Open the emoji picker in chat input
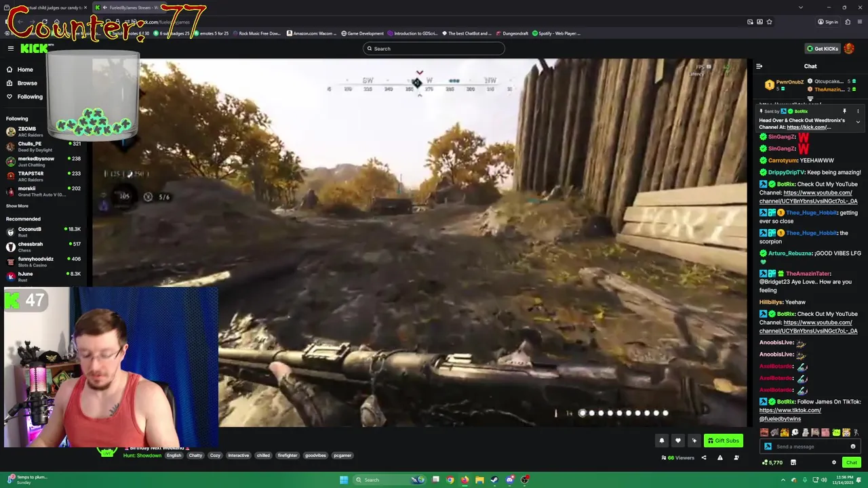 [853, 447]
